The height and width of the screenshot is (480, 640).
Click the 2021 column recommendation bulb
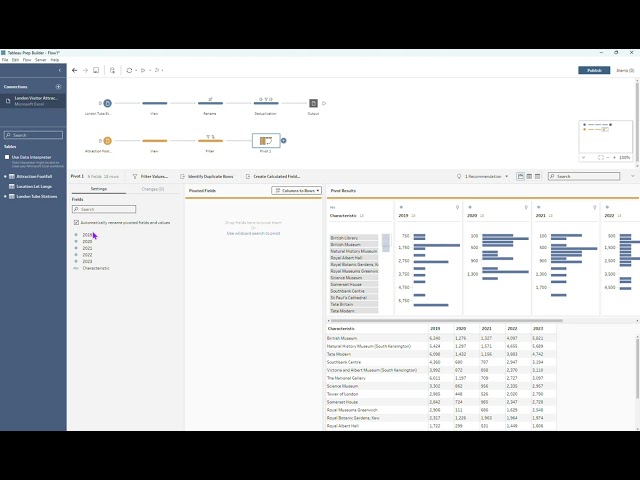click(x=594, y=207)
